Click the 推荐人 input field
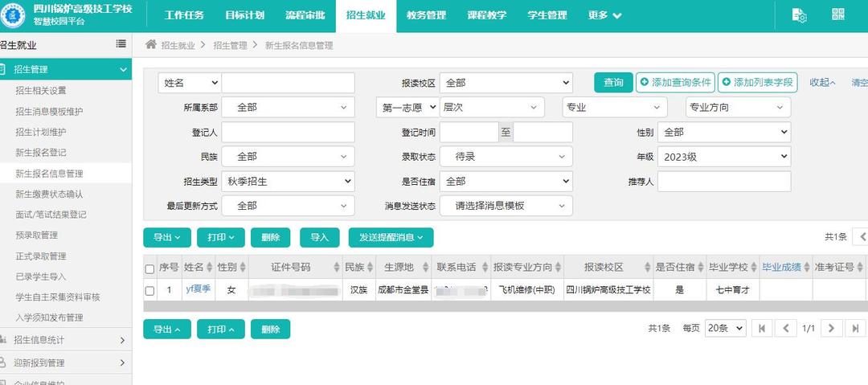Image resolution: width=868 pixels, height=385 pixels. pyautogui.click(x=723, y=182)
